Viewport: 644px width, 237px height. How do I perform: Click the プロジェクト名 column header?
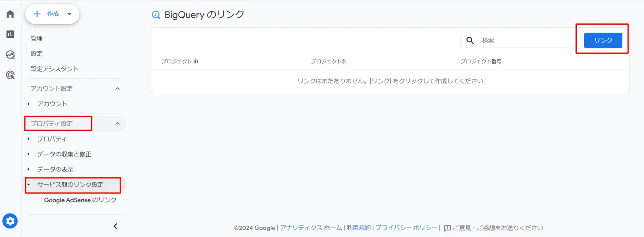click(329, 61)
